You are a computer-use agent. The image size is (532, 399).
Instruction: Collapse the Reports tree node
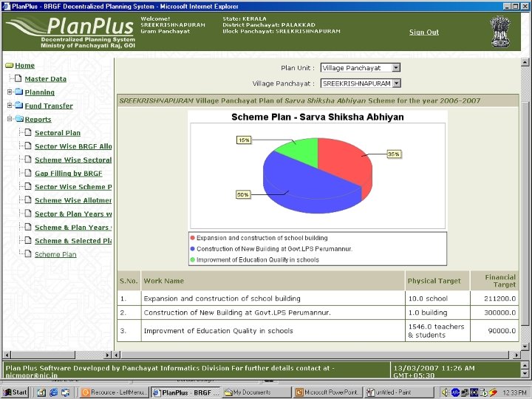pos(10,119)
